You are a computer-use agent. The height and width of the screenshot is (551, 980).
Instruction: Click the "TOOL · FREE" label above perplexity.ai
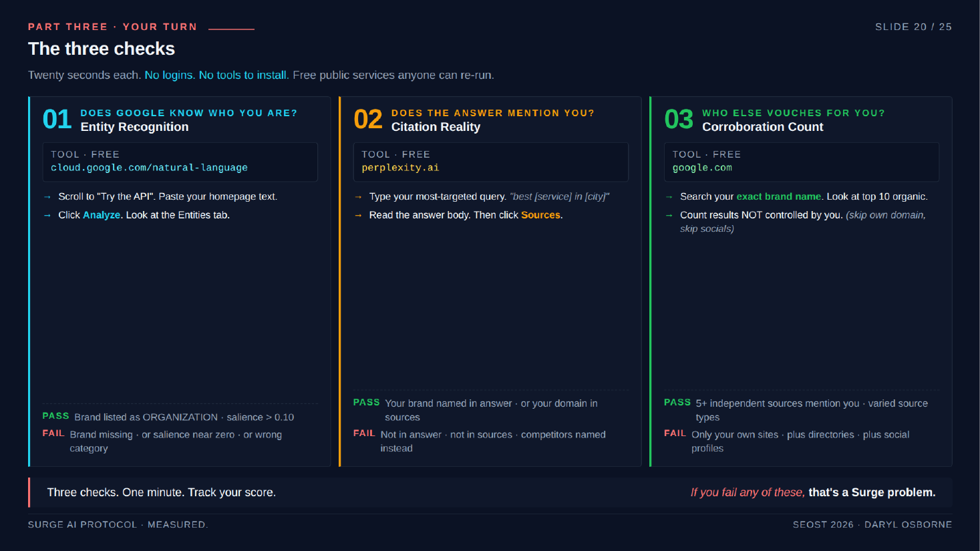[x=395, y=154]
